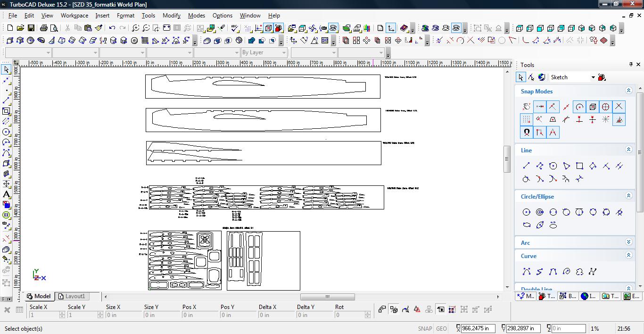This screenshot has width=644, height=334.
Task: Click the Zoom In magnifier icon
Action: click(135, 28)
